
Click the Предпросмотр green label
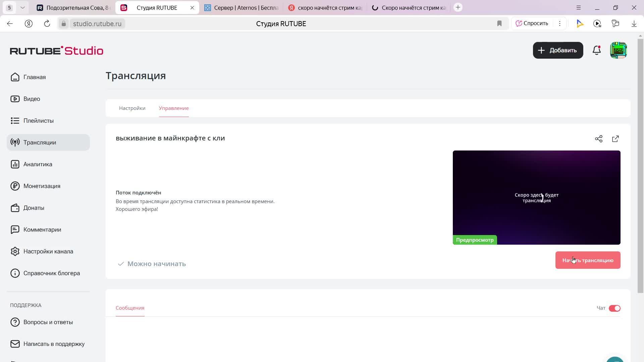point(475,240)
